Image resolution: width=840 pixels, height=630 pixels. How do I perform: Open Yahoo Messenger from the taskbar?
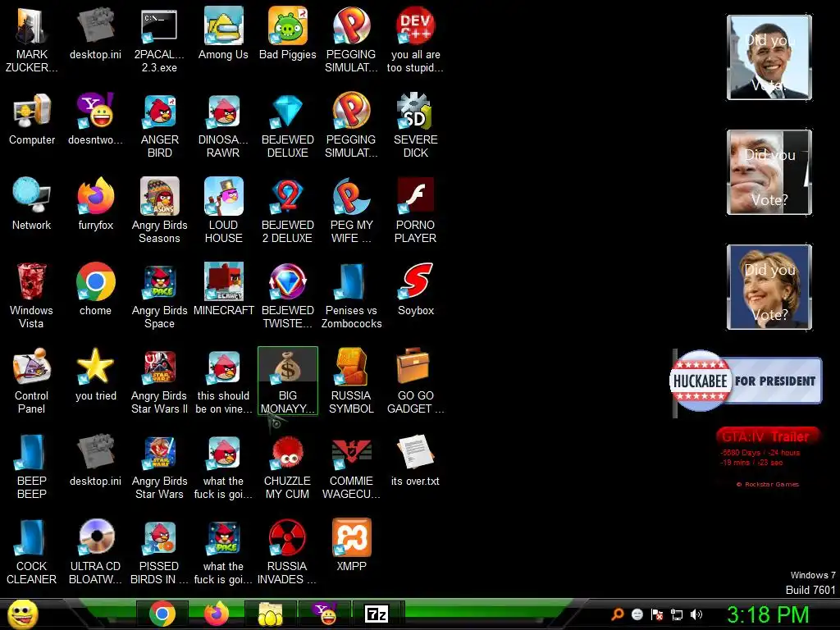(325, 614)
